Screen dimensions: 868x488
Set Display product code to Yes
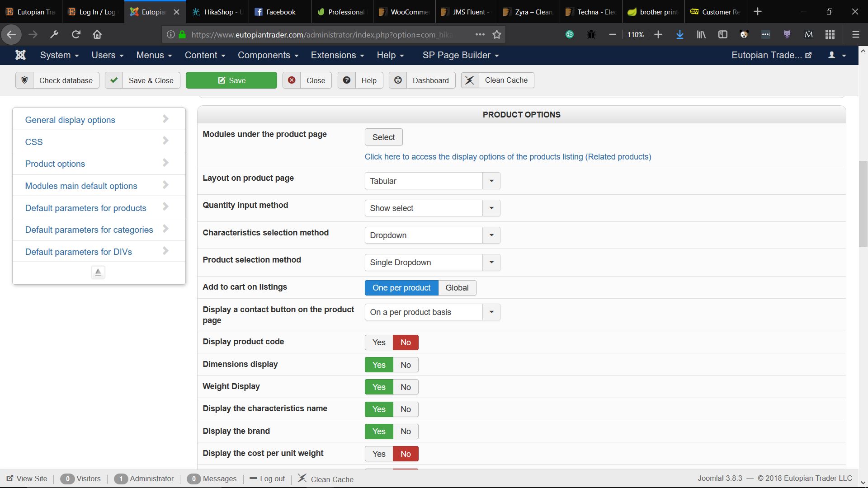(x=379, y=343)
